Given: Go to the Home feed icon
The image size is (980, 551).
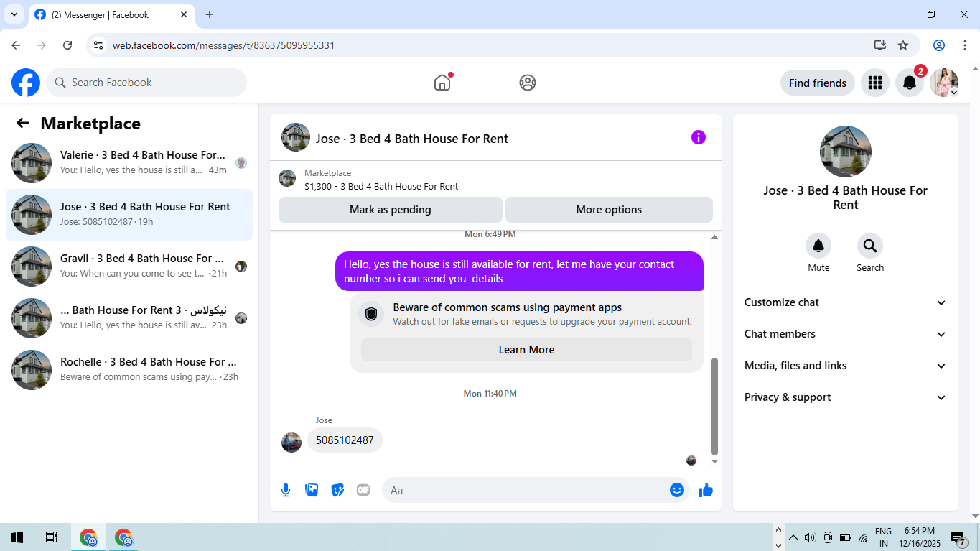Looking at the screenshot, I should tap(442, 83).
